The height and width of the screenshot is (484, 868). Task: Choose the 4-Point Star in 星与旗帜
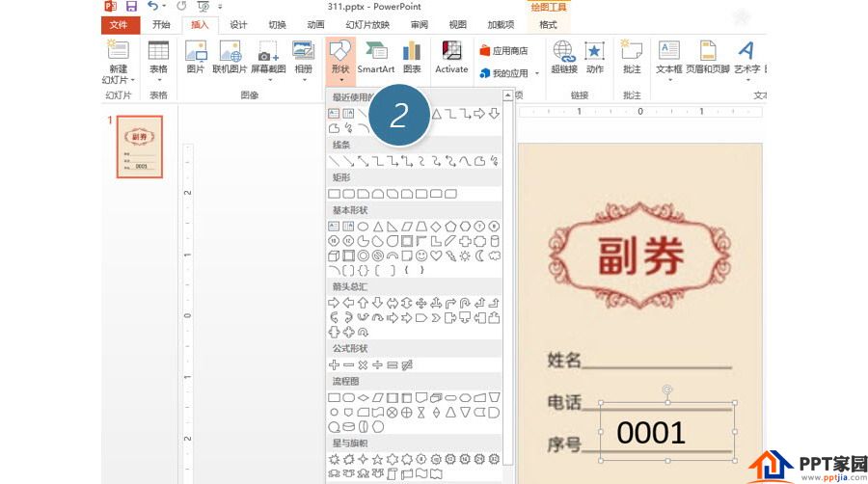pyautogui.click(x=364, y=459)
